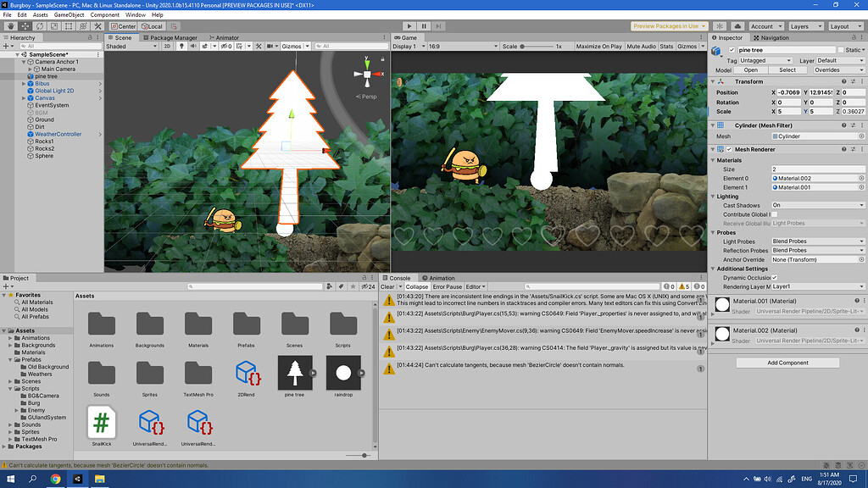Toggle 2D mode in the Scene view
The height and width of the screenshot is (488, 868).
(x=167, y=47)
